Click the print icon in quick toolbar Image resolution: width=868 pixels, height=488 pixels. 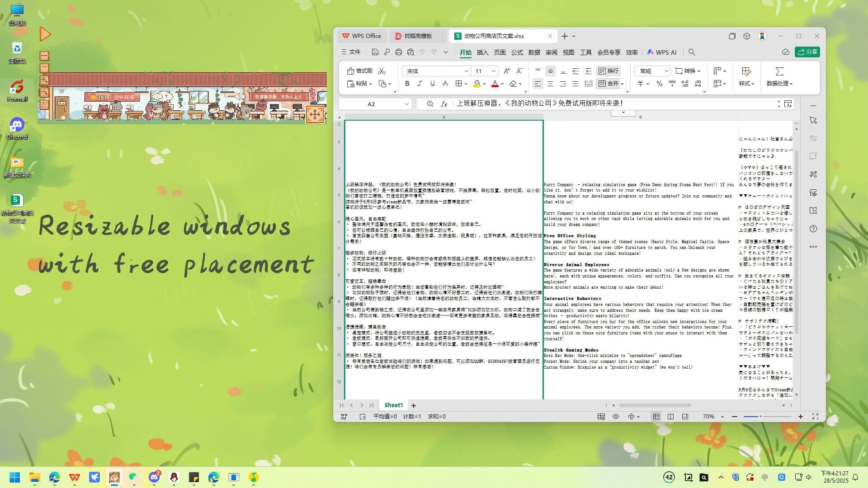(x=398, y=52)
